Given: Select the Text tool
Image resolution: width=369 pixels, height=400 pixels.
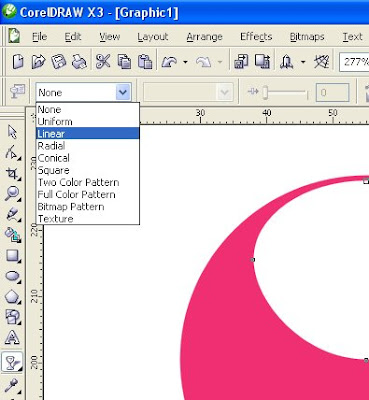Looking at the screenshot, I should (x=12, y=337).
